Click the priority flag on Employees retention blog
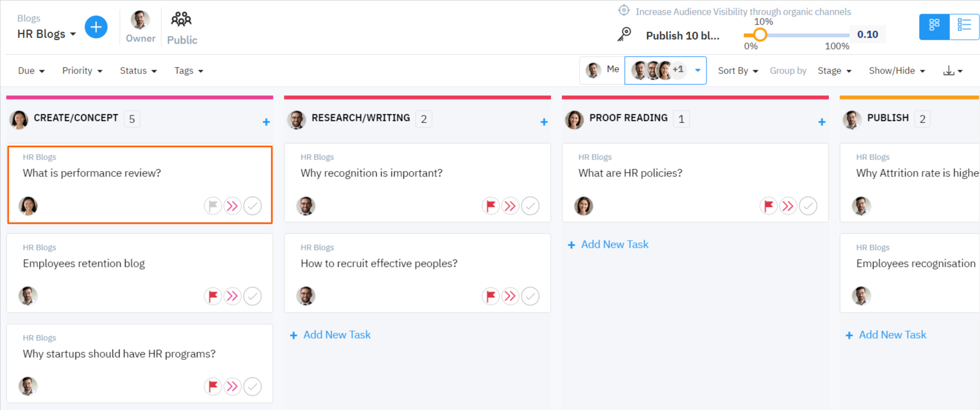Viewport: 980px width, 410px height. coord(212,296)
